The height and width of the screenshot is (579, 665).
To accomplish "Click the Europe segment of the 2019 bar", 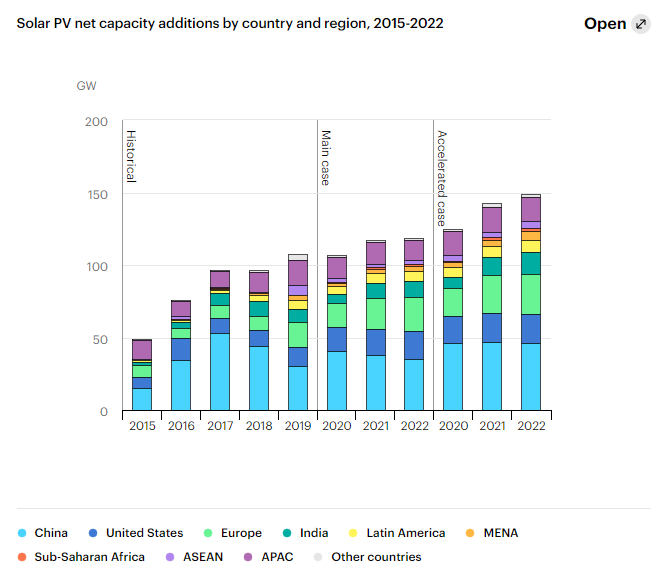I will click(x=298, y=335).
